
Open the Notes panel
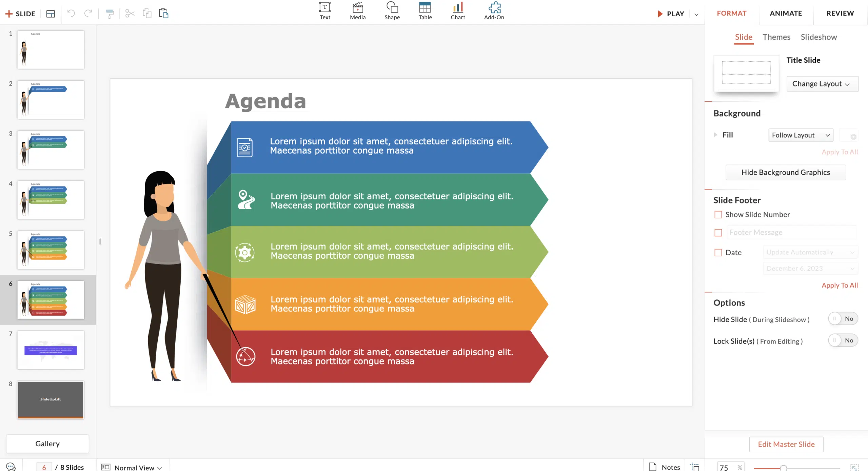pos(664,467)
